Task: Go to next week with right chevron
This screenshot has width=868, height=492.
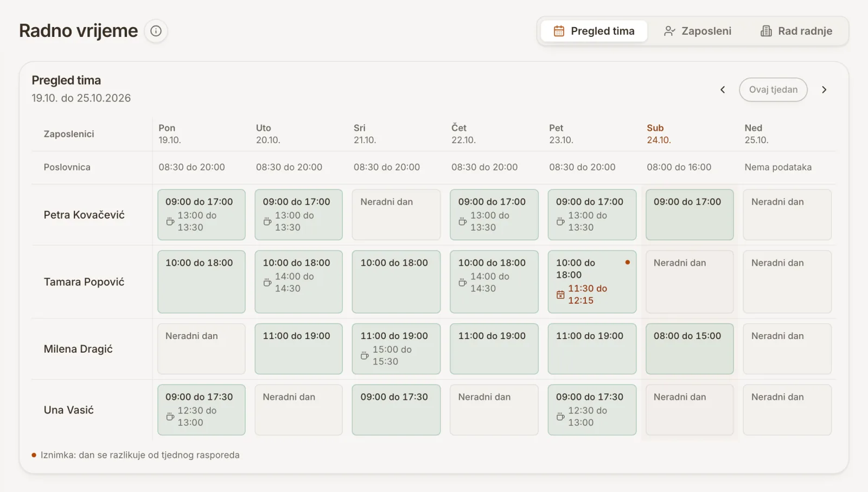Action: point(824,90)
